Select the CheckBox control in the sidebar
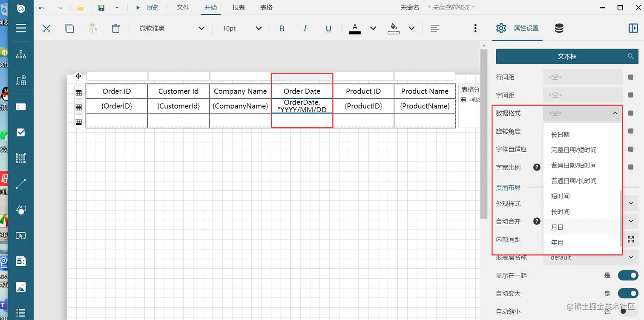This screenshot has width=644, height=320. click(x=21, y=133)
